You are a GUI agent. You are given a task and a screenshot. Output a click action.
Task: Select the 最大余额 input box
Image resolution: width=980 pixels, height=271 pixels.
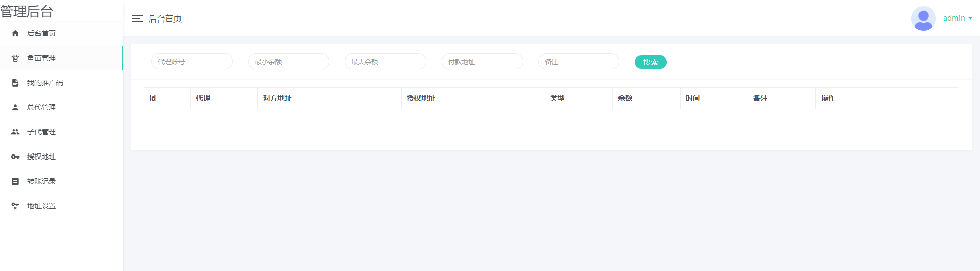385,62
